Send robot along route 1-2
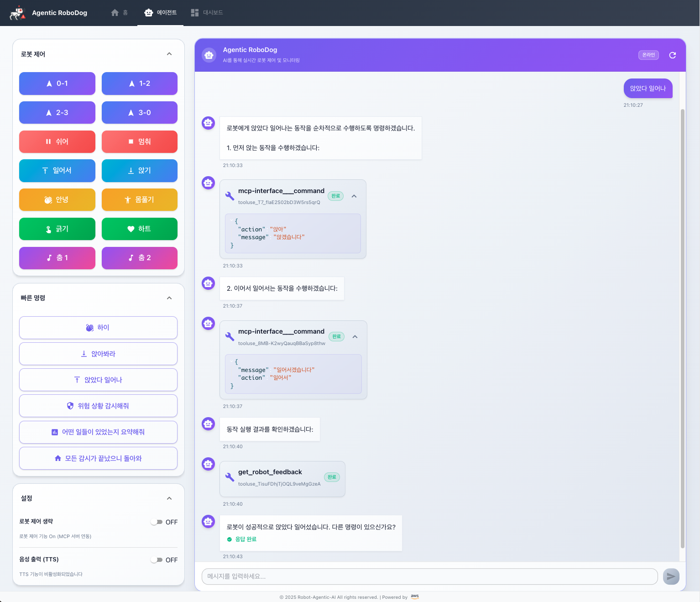700x602 pixels. [x=140, y=84]
